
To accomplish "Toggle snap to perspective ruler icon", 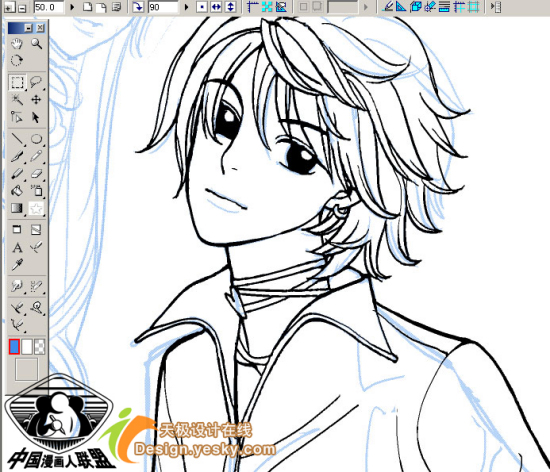I will pyautogui.click(x=416, y=7).
